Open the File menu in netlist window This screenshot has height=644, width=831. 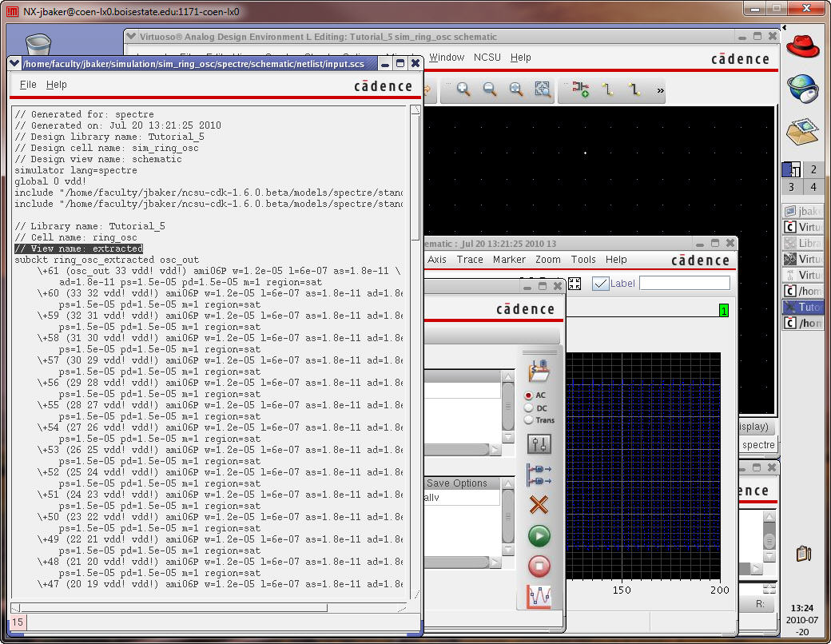pyautogui.click(x=28, y=85)
